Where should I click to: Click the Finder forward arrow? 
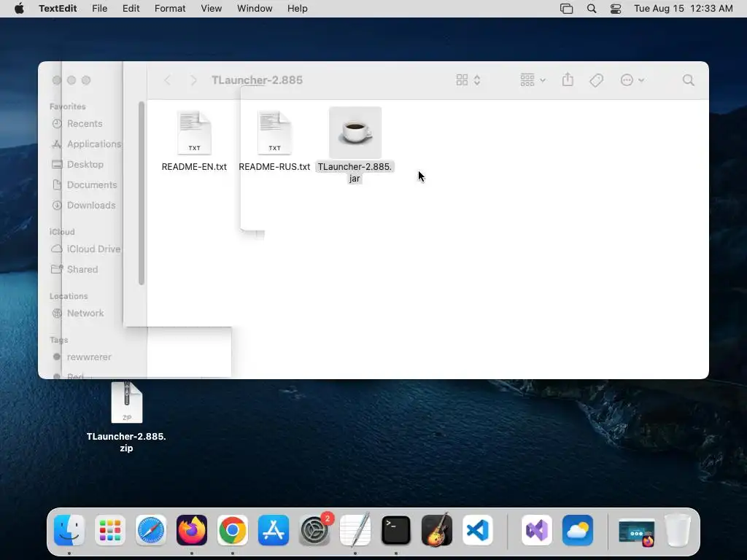193,80
